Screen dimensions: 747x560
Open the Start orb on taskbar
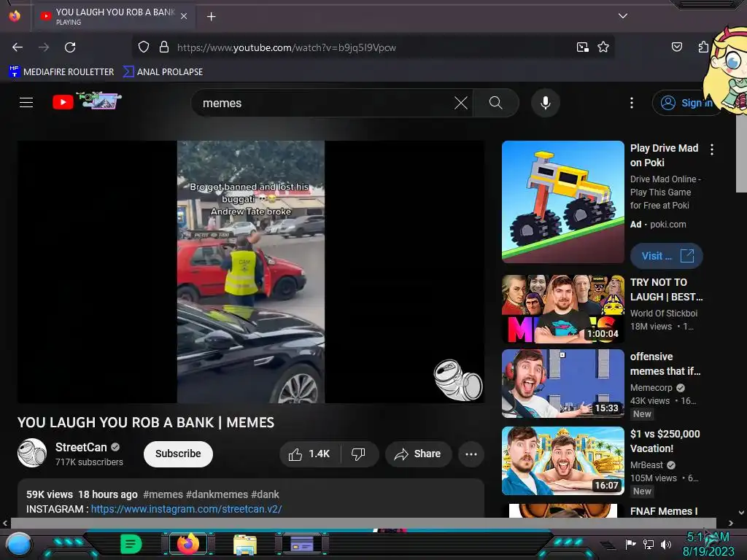pos(18,544)
